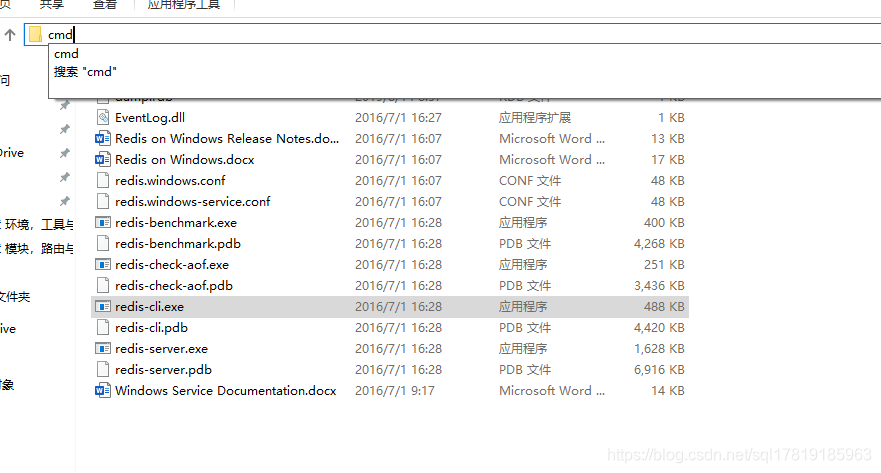Viewport: 881px width, 473px height.
Task: Select redis-server.pdb file name
Action: [164, 370]
